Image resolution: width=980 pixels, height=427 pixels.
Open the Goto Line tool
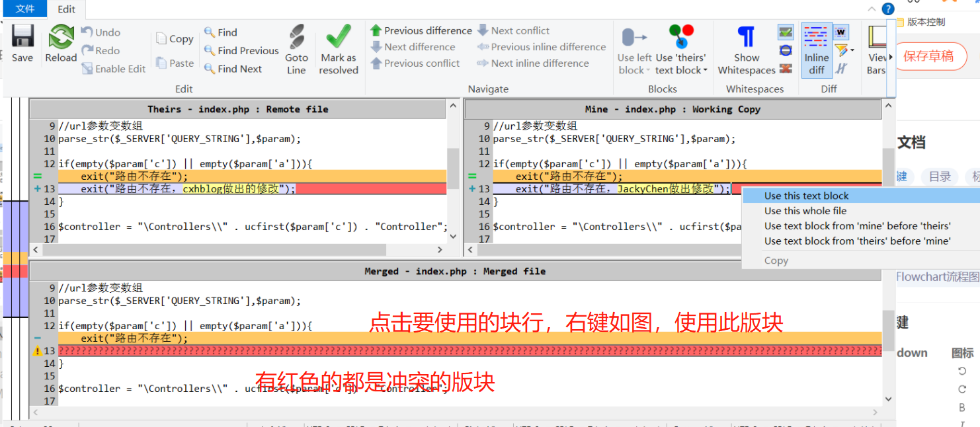[x=296, y=50]
